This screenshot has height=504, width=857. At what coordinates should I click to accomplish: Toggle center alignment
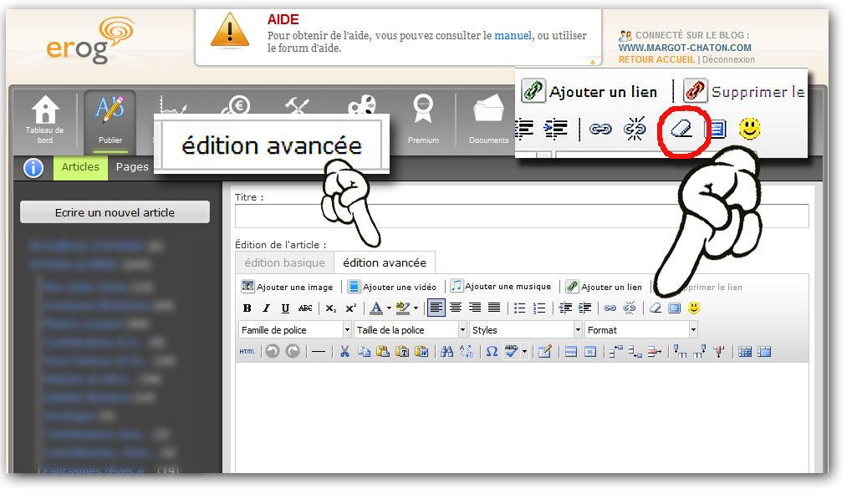coord(456,308)
